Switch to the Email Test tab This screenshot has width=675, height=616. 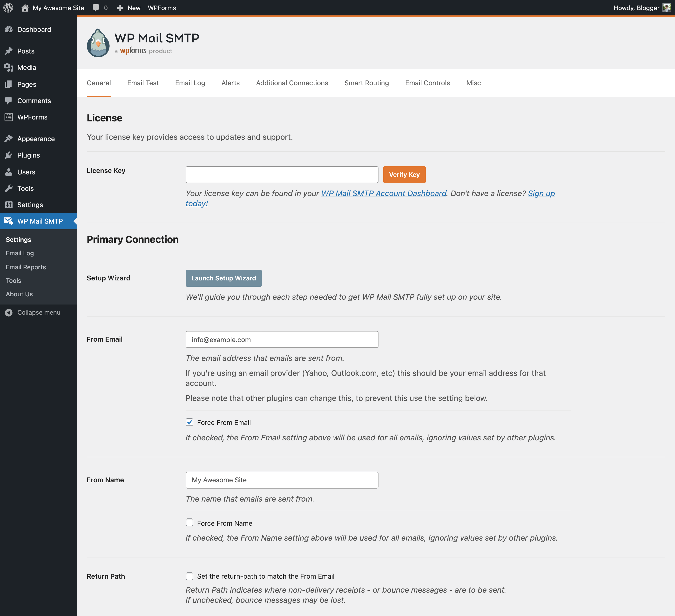(x=143, y=83)
